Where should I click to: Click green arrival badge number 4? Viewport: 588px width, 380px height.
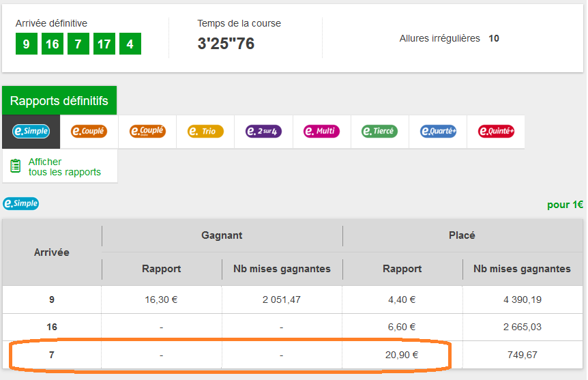click(130, 45)
